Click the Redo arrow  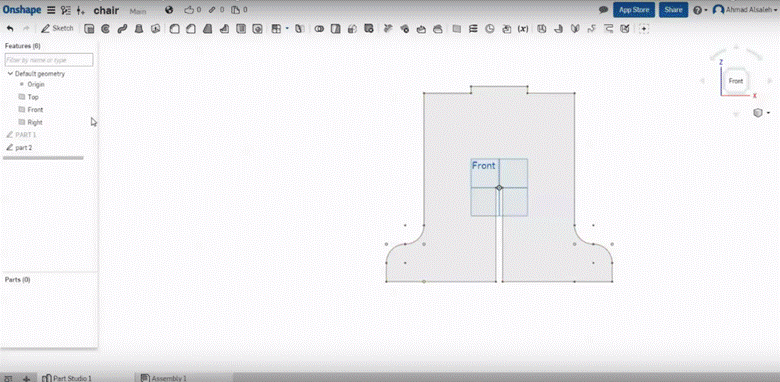click(26, 29)
